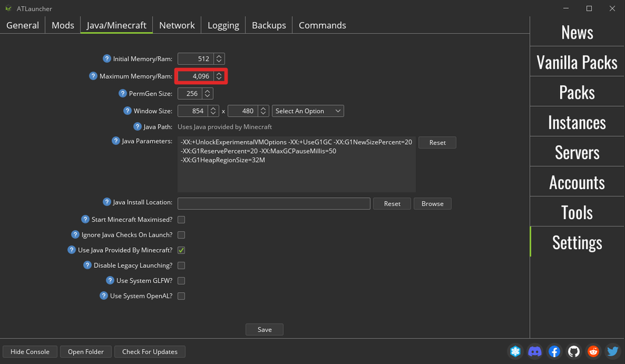The image size is (625, 364).
Task: Enable the Start Minecraft Maximised checkbox
Action: [x=181, y=220]
